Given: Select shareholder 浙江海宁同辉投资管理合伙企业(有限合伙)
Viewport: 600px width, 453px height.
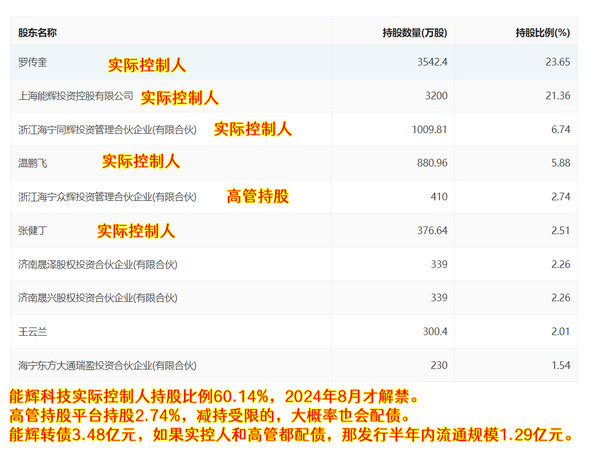Looking at the screenshot, I should pyautogui.click(x=107, y=130).
